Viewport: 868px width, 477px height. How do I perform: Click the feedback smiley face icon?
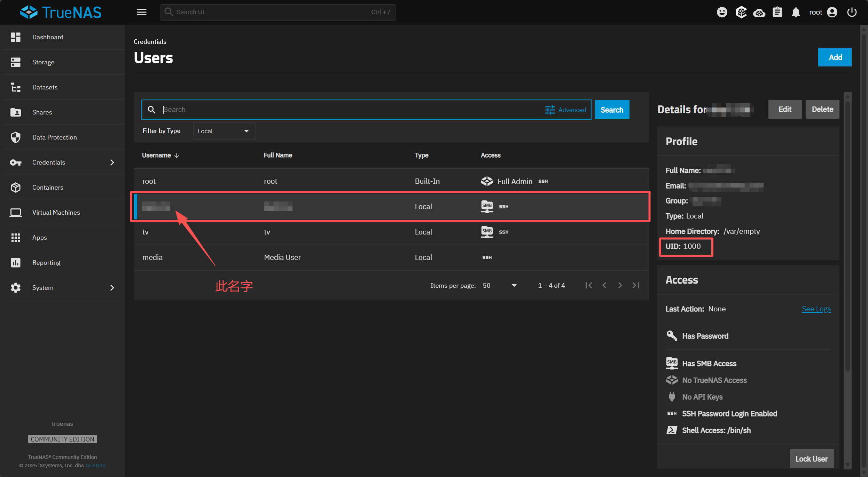point(722,12)
